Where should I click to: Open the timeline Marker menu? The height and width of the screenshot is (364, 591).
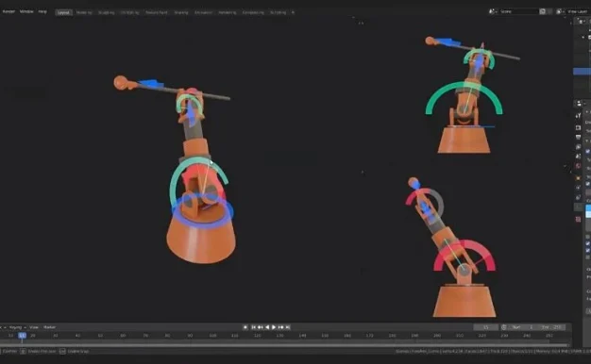49,327
